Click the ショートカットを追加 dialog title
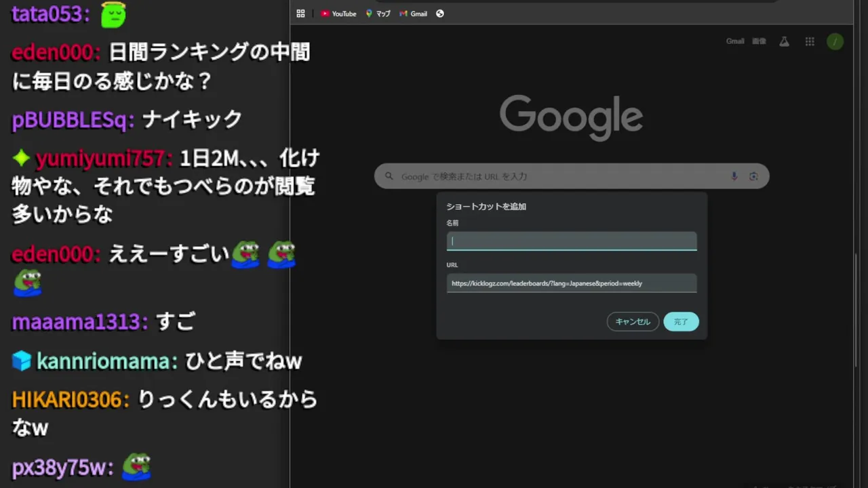 (486, 206)
